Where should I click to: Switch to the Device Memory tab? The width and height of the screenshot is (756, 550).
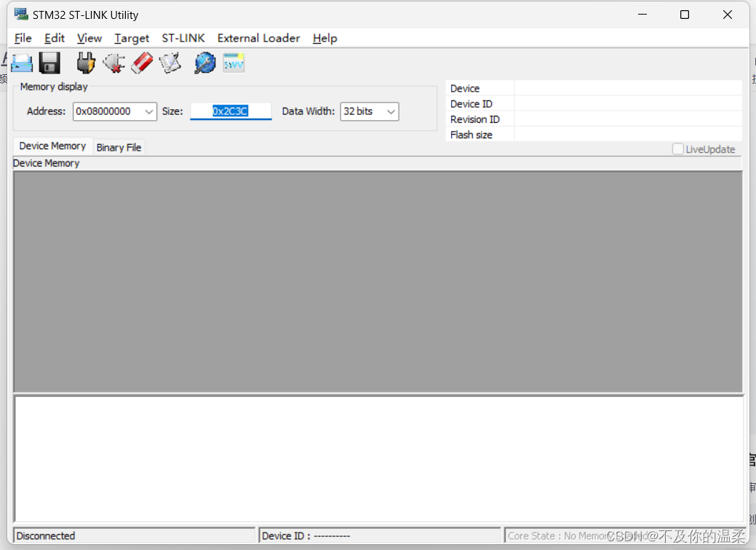coord(52,146)
